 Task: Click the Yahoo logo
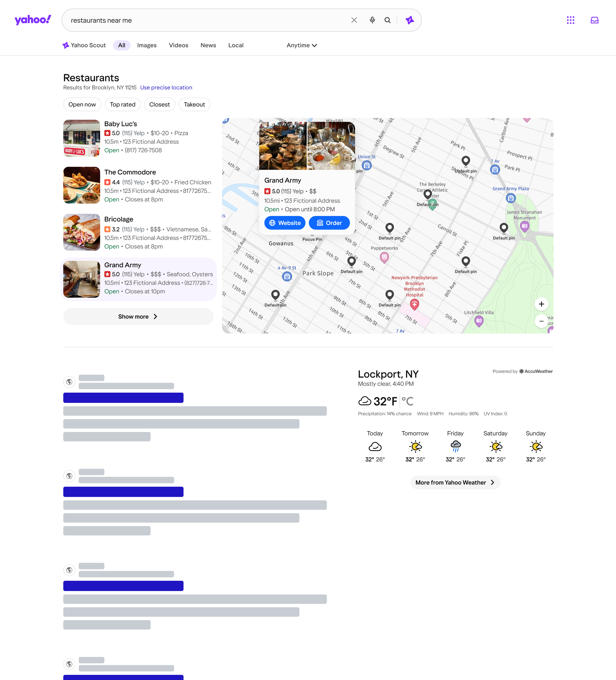point(33,20)
